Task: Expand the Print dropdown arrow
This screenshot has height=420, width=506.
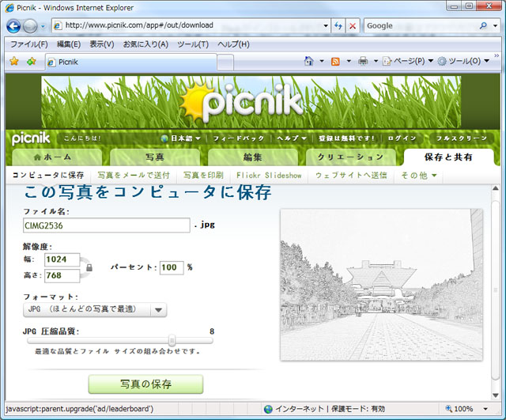Action: (376, 61)
